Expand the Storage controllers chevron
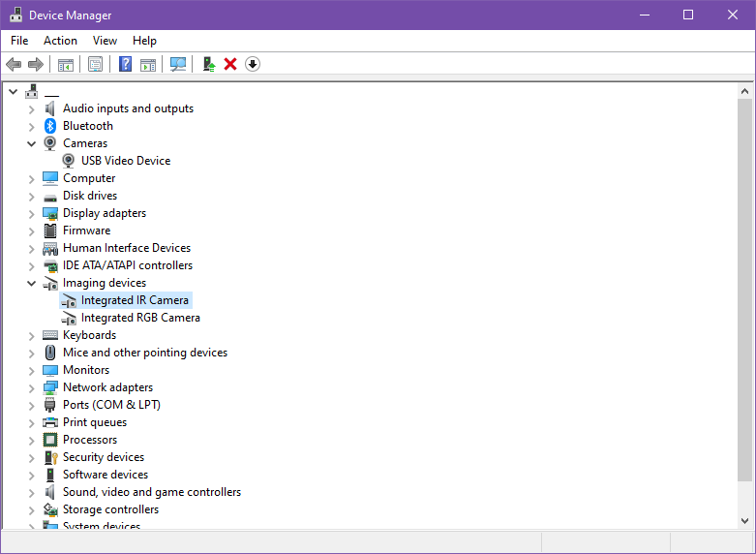This screenshot has height=554, width=756. point(31,510)
